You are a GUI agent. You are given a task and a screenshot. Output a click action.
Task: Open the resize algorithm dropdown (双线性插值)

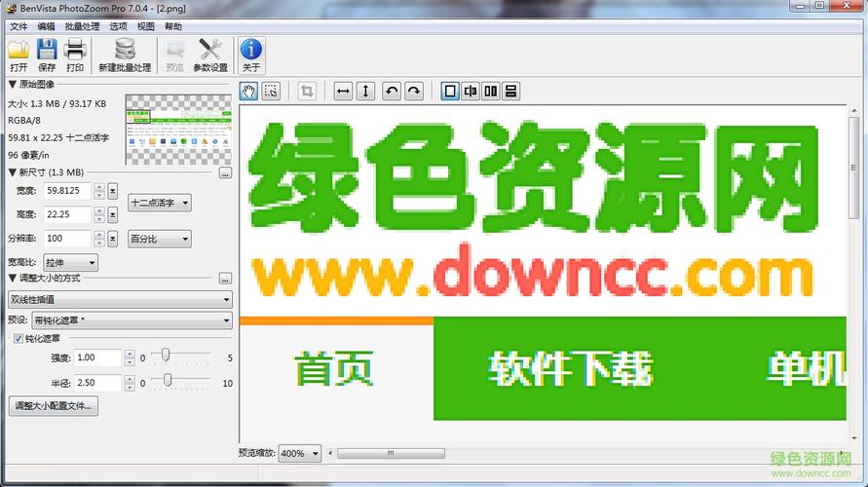[x=120, y=299]
